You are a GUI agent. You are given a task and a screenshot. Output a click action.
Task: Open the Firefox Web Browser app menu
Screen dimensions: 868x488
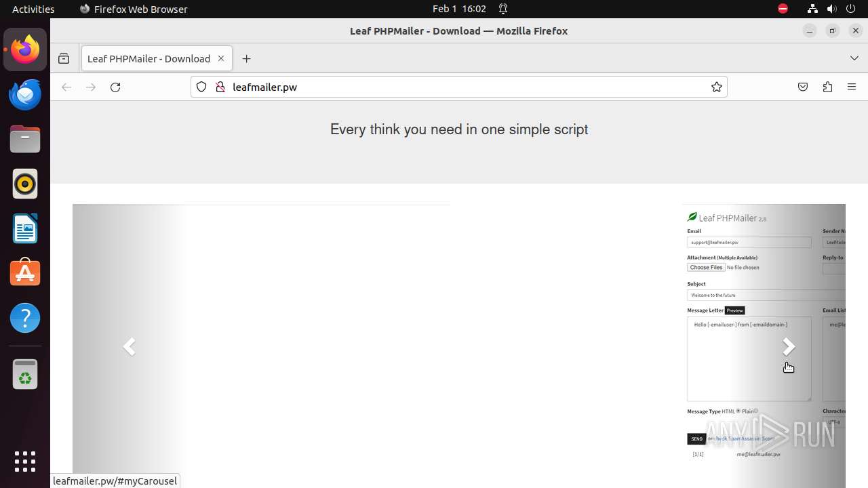click(x=134, y=9)
